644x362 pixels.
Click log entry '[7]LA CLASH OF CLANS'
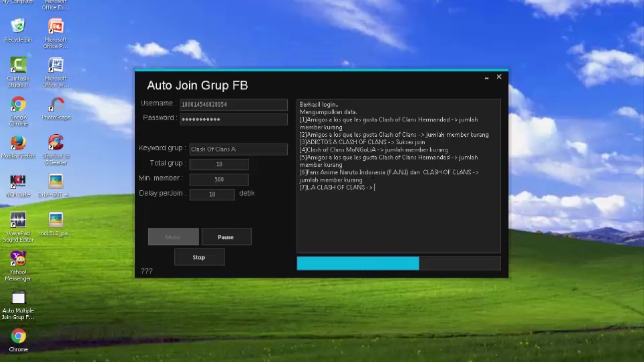click(x=336, y=188)
